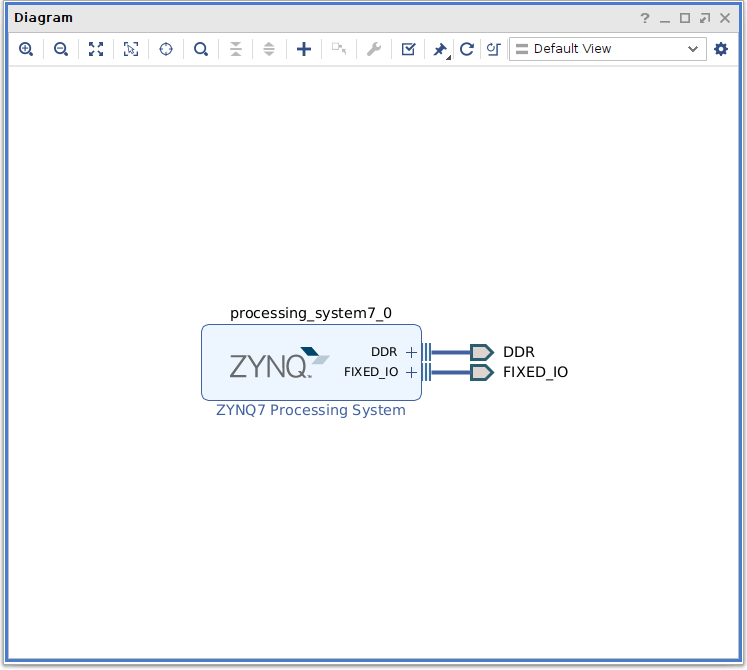Select the DDR external port

pyautogui.click(x=482, y=352)
